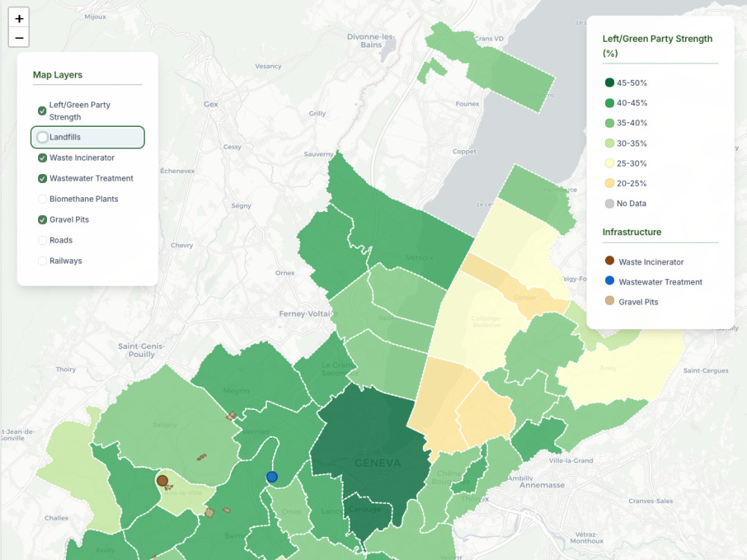
Task: Click the Saint-Genis-Pouilly town label
Action: pos(141,350)
